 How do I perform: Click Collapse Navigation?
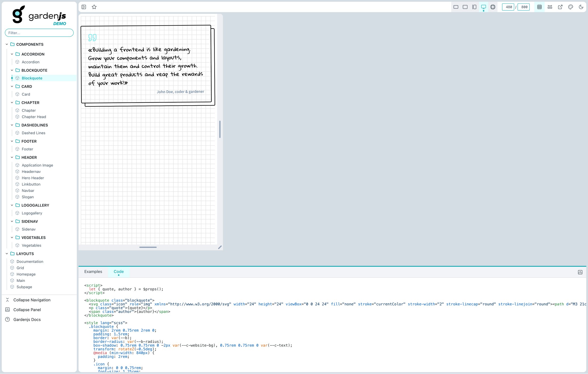[32, 300]
